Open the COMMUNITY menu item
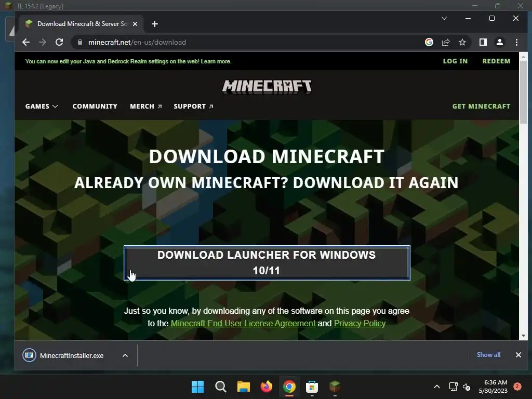This screenshot has width=532, height=399. pyautogui.click(x=95, y=106)
